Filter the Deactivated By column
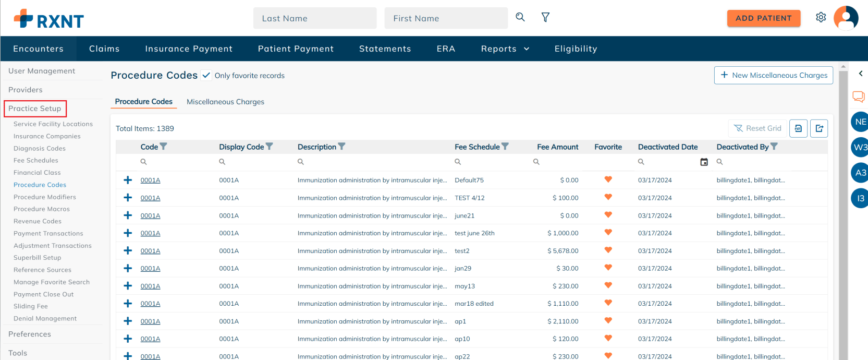Screen dimensions: 868x360 (774, 147)
